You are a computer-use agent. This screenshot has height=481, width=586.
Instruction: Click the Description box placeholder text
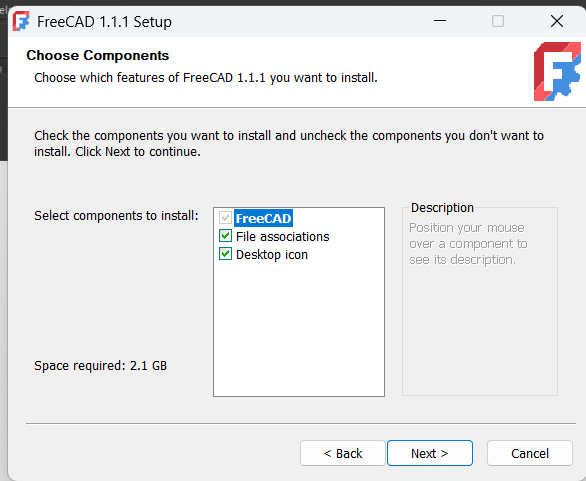(x=468, y=244)
